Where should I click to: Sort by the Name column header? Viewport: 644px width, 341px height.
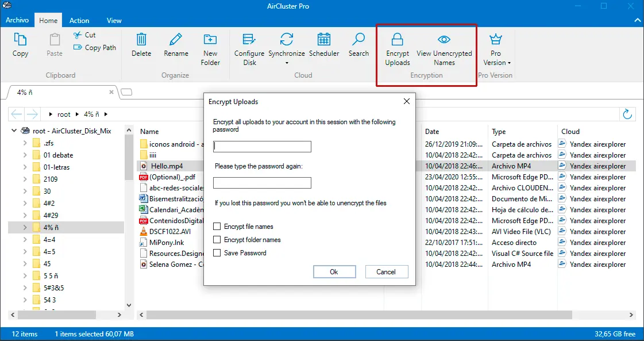[149, 132]
